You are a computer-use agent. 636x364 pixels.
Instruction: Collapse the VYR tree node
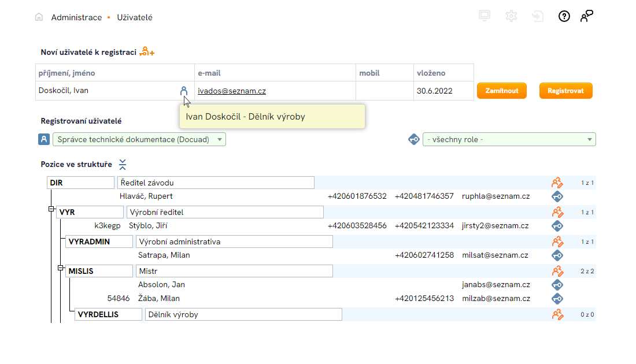point(51,209)
